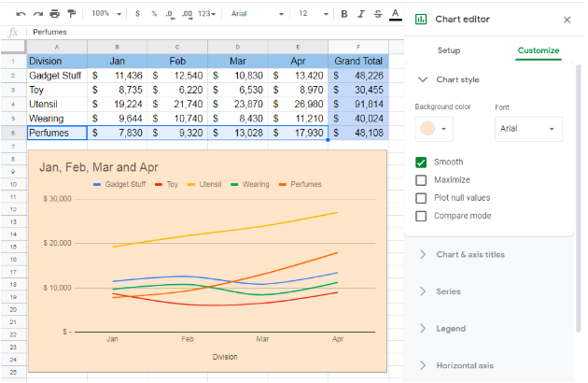Click the cell with value 19,224
588x383 pixels.
117,105
